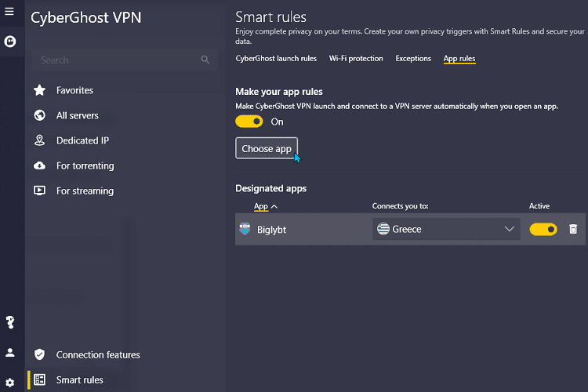Open the Greece country dropdown
The height and width of the screenshot is (392, 588).
446,229
